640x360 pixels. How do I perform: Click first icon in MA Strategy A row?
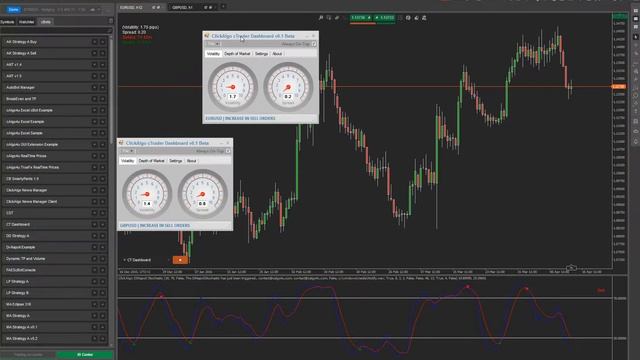(94, 316)
